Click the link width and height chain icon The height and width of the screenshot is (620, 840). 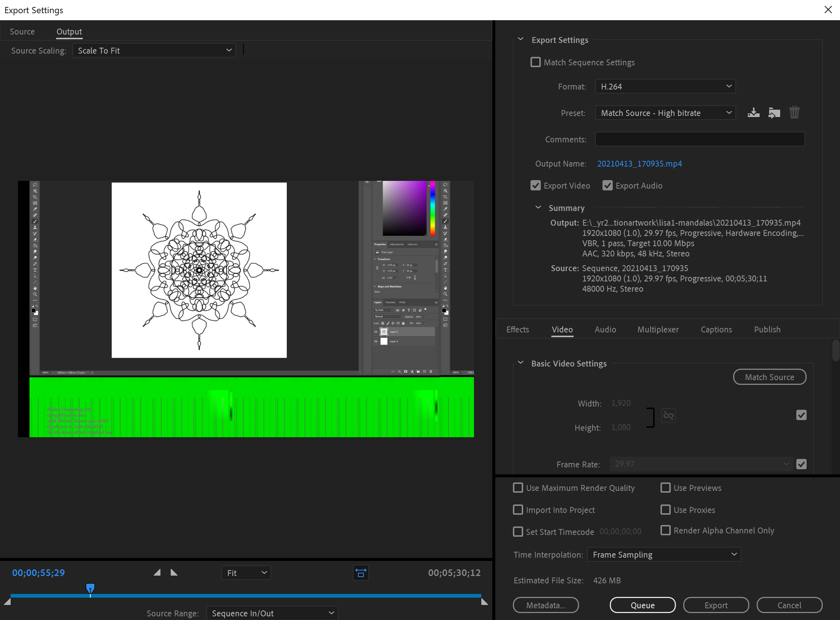point(669,415)
